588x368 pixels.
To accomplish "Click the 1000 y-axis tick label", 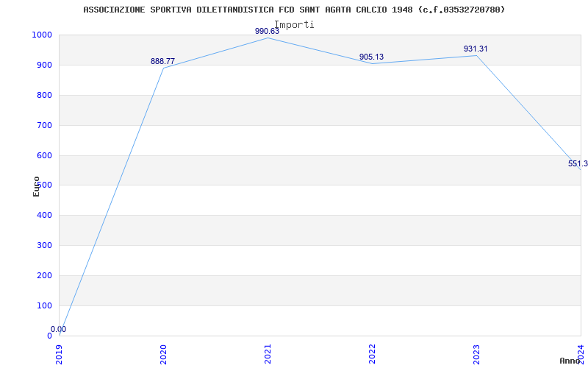I will click(42, 35).
